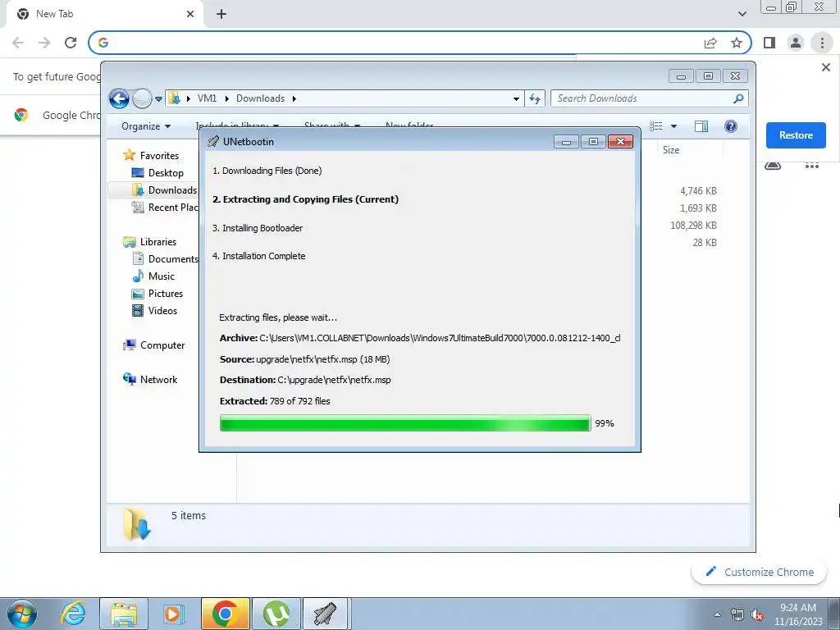Bookmark this tab with the star icon
Screen dimensions: 840x630
click(x=737, y=43)
